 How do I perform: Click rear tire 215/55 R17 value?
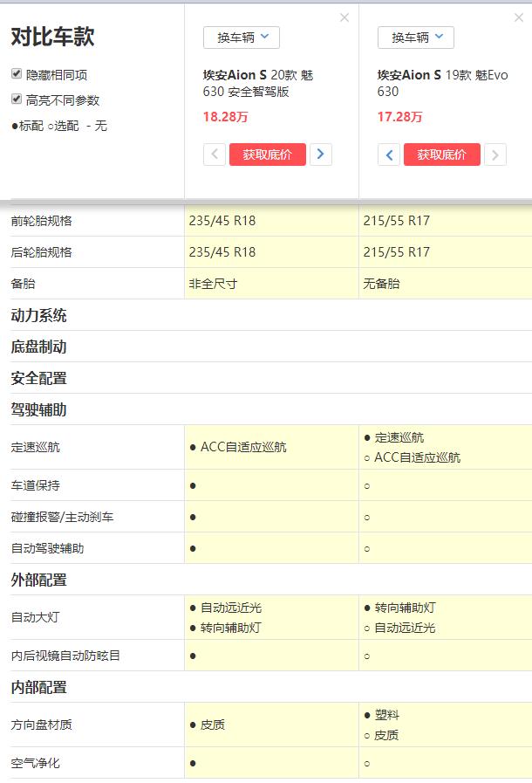[x=396, y=252]
